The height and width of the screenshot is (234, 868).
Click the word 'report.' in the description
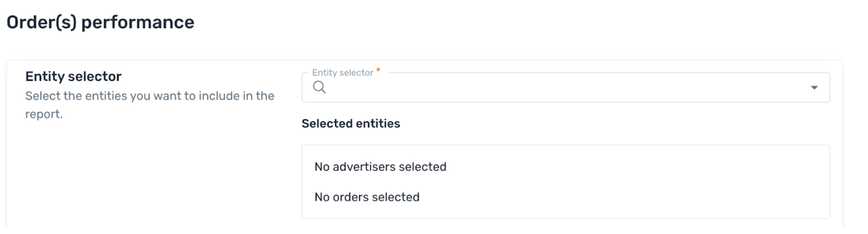[44, 114]
